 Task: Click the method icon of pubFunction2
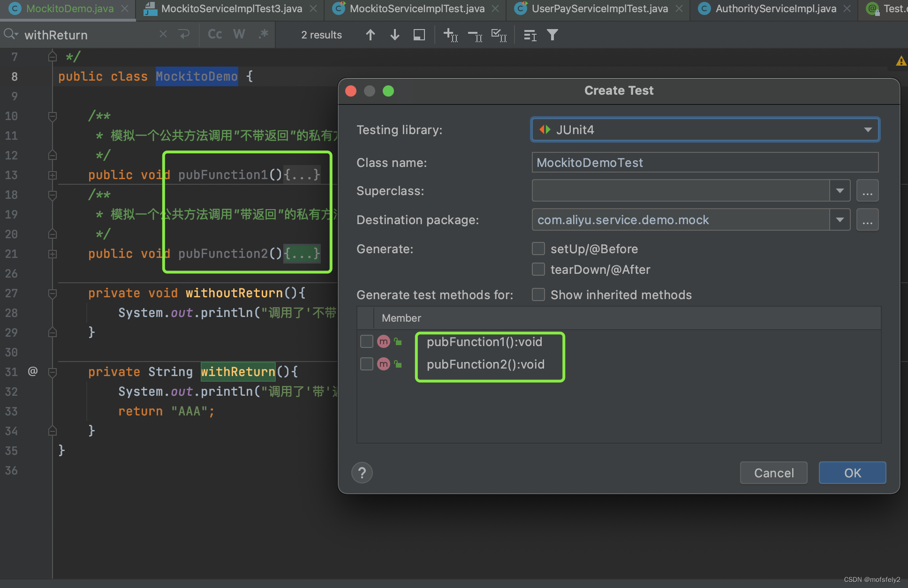[384, 364]
